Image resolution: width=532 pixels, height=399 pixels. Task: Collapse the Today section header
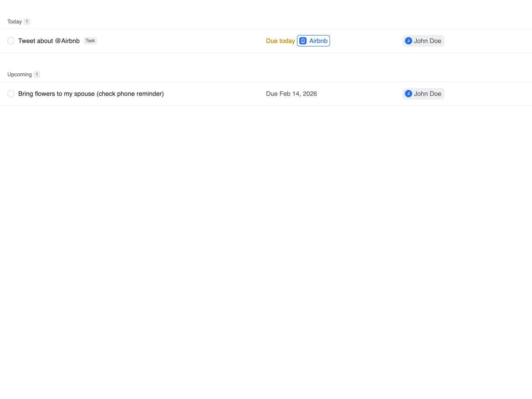pos(15,22)
